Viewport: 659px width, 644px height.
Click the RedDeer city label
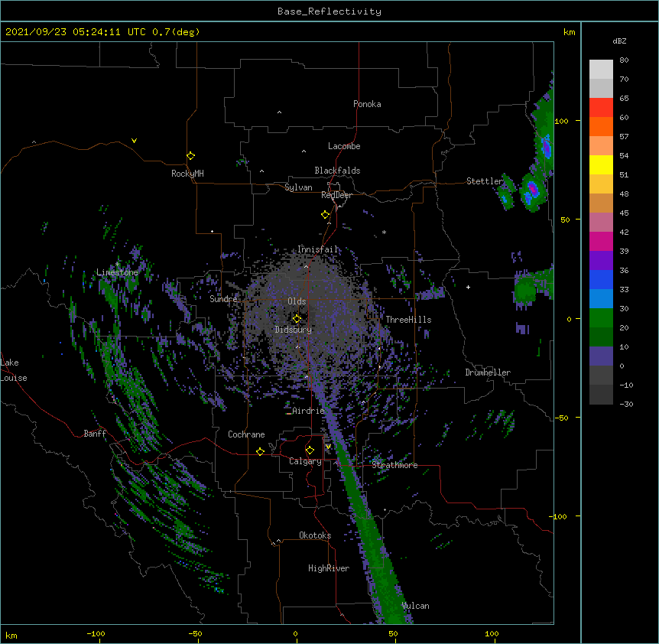[x=336, y=195]
